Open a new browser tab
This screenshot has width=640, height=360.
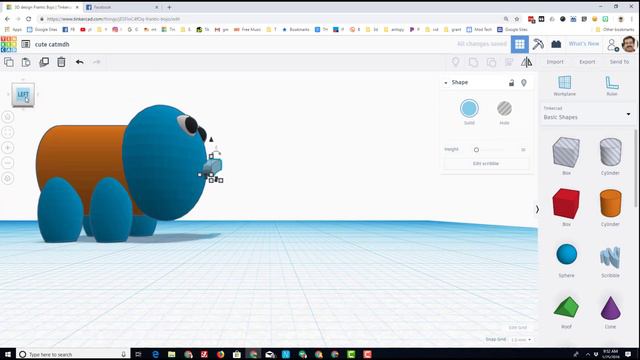click(x=169, y=7)
